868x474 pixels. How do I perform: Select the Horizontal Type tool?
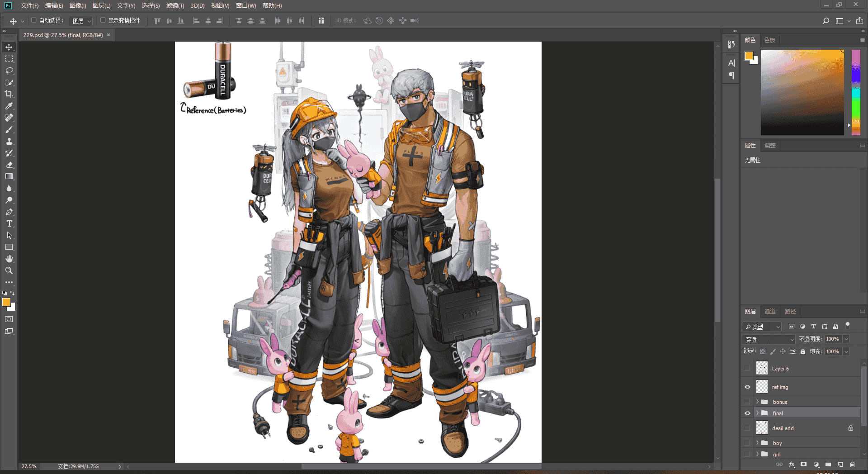[9, 223]
